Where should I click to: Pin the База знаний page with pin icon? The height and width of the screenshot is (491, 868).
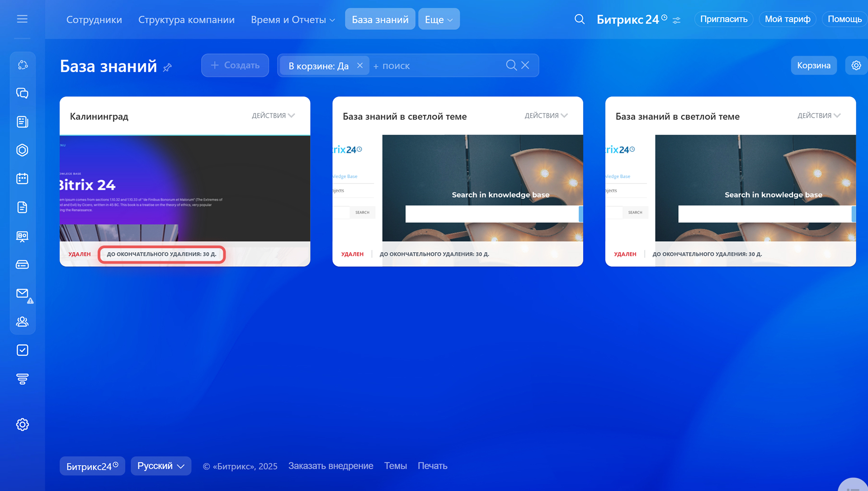click(167, 67)
